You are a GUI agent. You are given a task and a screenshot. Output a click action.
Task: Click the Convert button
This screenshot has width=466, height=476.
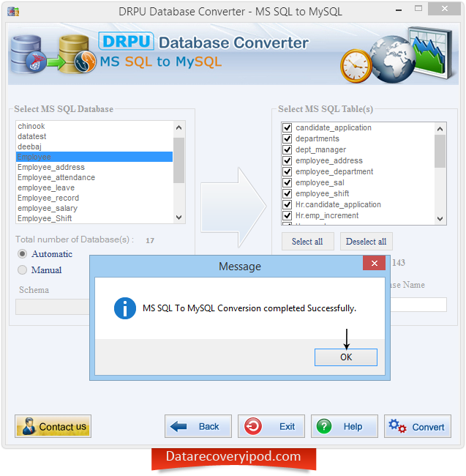[x=417, y=426]
